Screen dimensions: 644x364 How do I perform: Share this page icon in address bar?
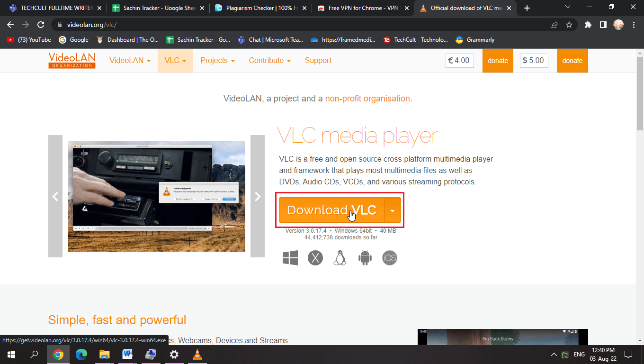coord(554,25)
